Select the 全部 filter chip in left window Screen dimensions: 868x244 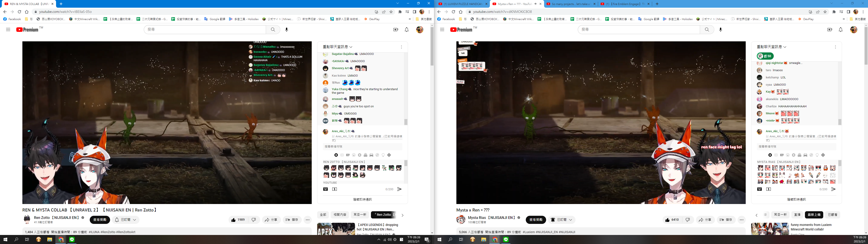click(323, 215)
